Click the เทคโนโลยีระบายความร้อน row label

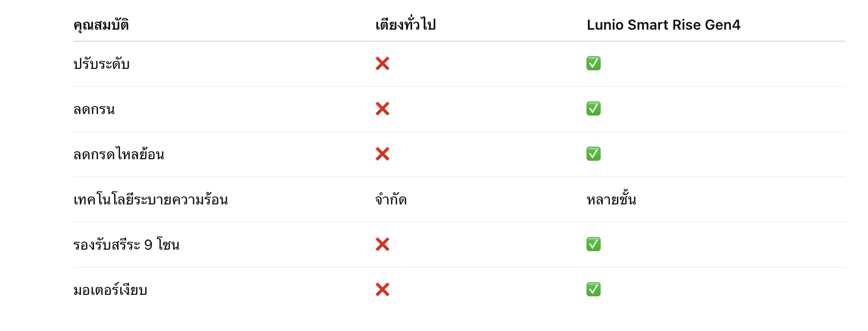tap(150, 200)
